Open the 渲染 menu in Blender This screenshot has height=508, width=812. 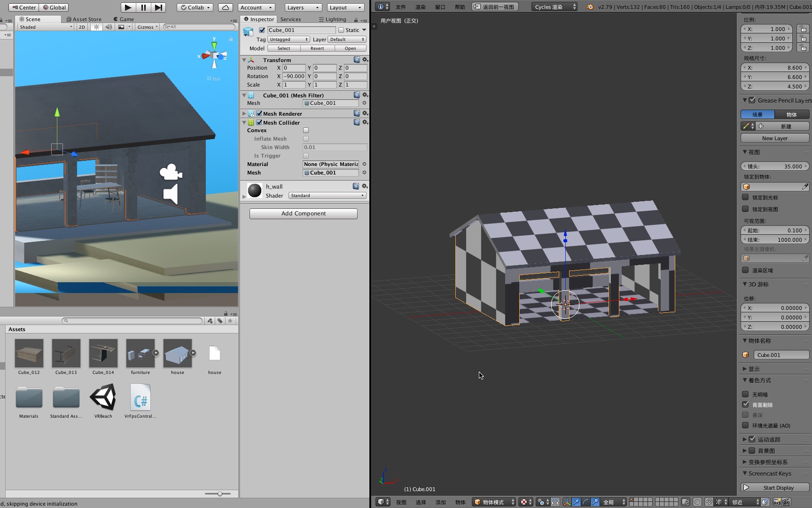(x=420, y=7)
